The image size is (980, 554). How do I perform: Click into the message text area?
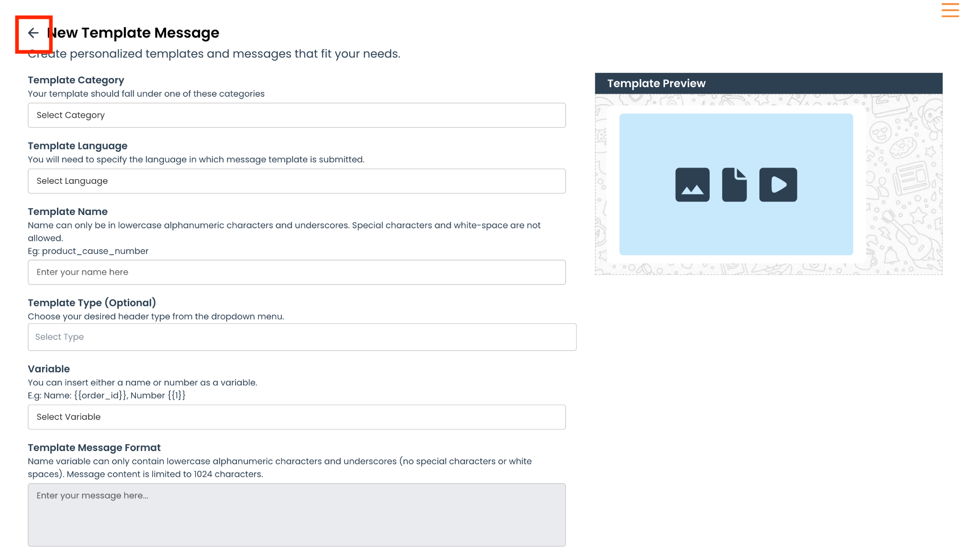click(297, 515)
